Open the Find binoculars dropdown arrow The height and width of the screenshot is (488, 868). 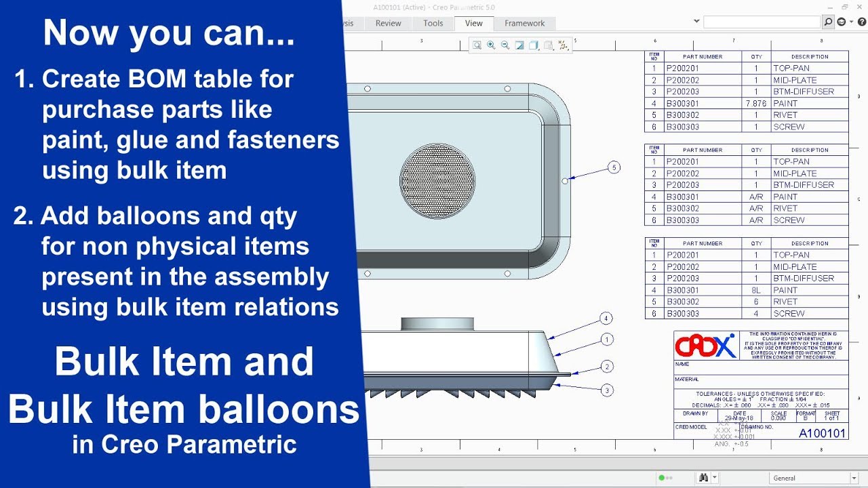point(713,478)
